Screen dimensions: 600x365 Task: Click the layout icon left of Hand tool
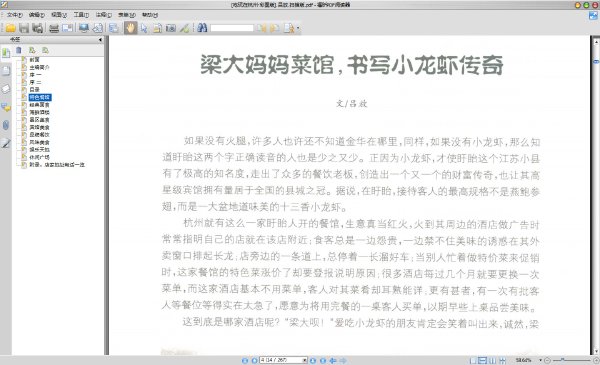(113, 28)
